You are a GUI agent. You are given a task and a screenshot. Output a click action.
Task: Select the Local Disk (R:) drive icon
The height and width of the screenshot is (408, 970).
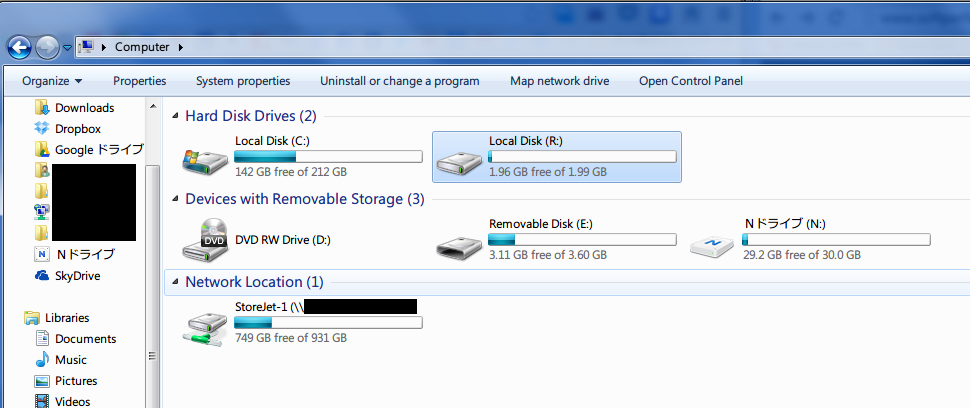point(460,161)
